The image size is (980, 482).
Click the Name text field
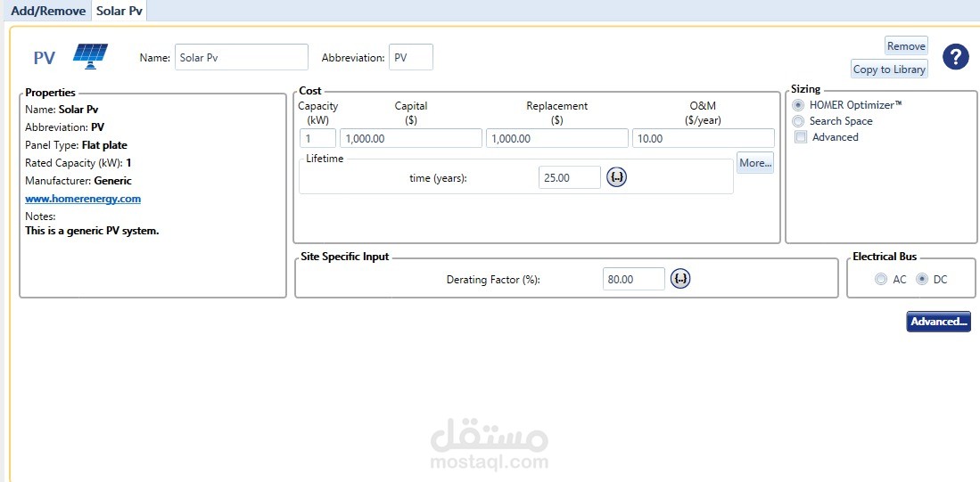click(241, 57)
